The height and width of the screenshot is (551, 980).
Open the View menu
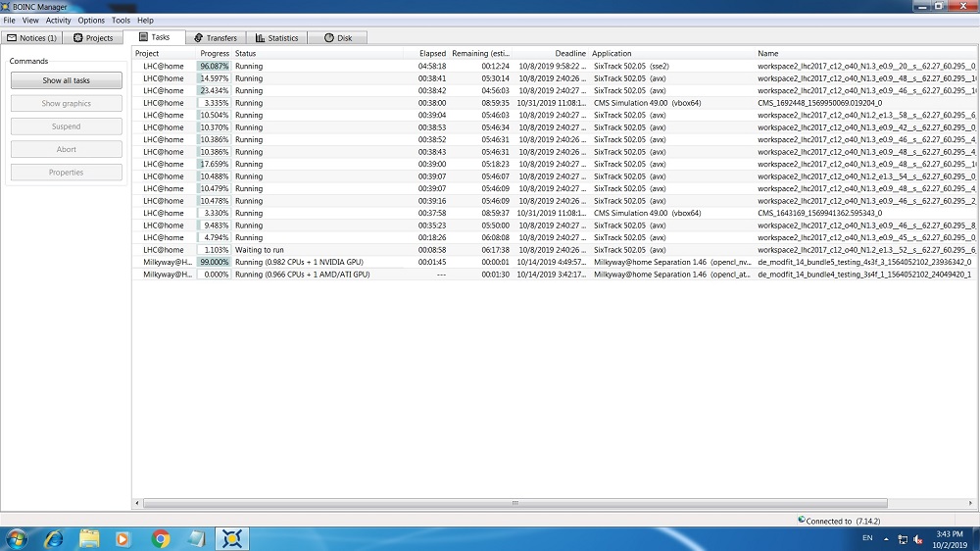[x=30, y=21]
